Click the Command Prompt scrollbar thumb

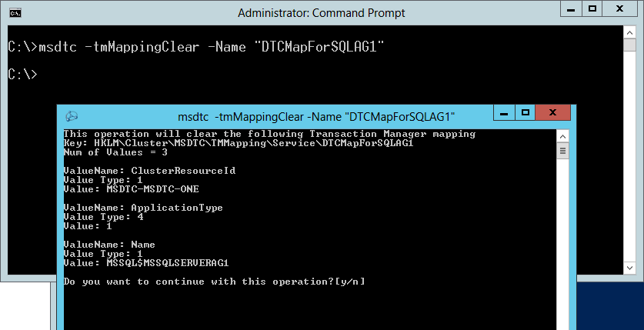point(629,45)
